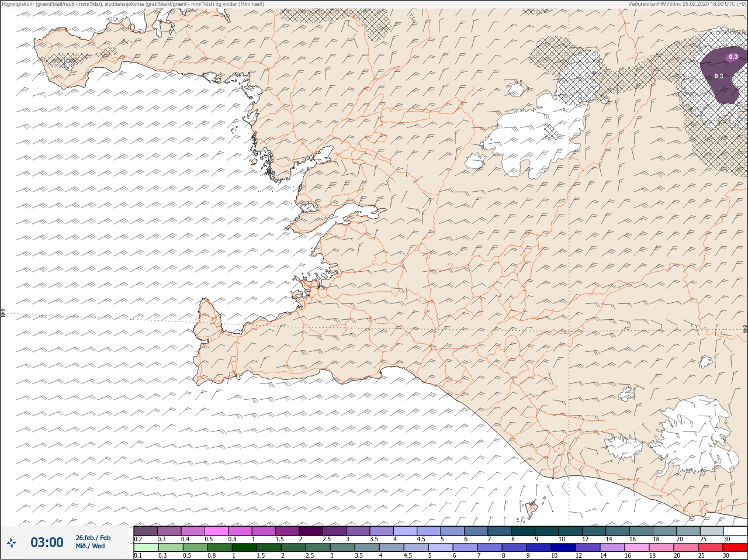Image resolution: width=748 pixels, height=560 pixels.
Task: Select upper legend swatch for 0.4
Action: coord(193,531)
